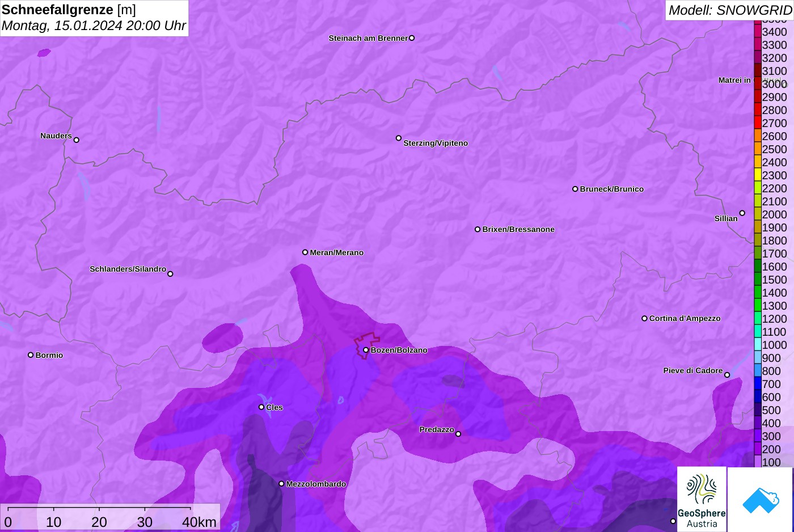Viewport: 794px width, 532px height.
Task: Click the Brixen/Bressanone label text
Action: tap(518, 229)
